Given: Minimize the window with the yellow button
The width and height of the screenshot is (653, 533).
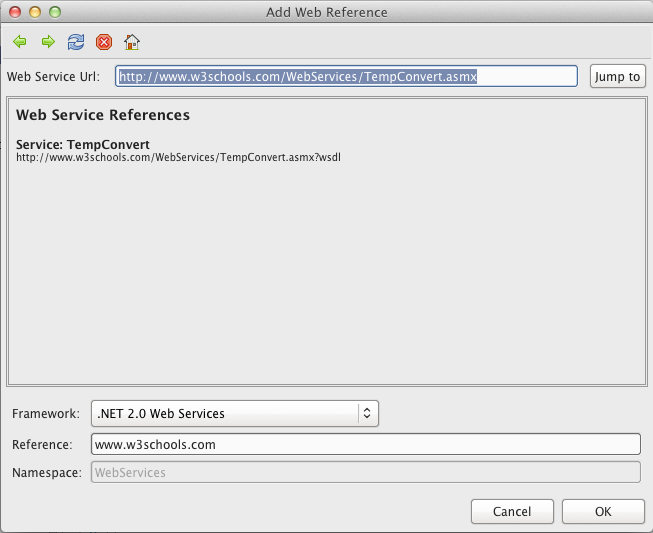Looking at the screenshot, I should (x=35, y=12).
